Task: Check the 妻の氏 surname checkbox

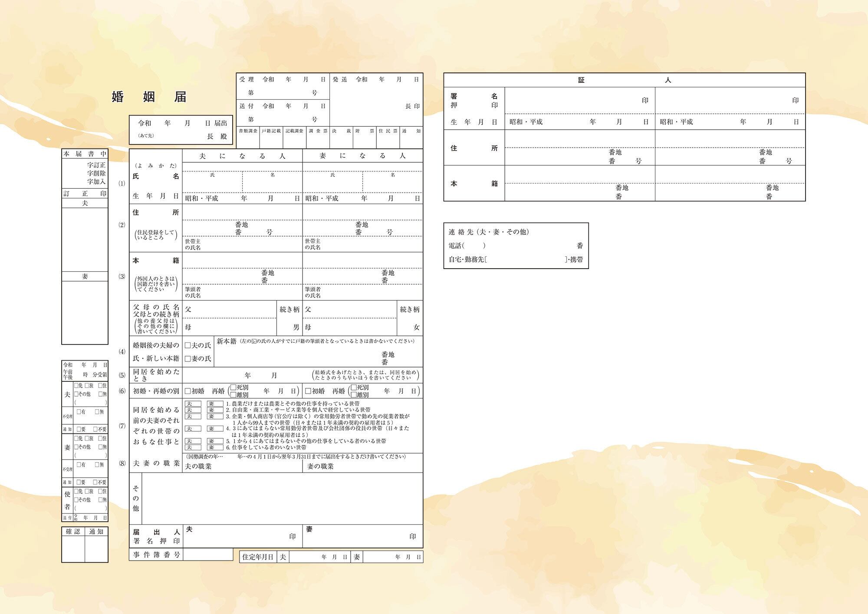Action: tap(188, 359)
